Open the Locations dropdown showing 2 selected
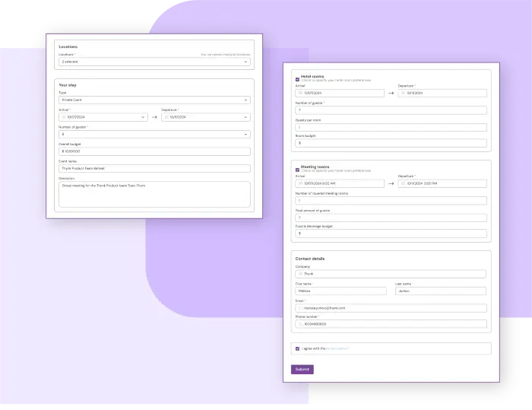The height and width of the screenshot is (410, 532). tap(154, 62)
